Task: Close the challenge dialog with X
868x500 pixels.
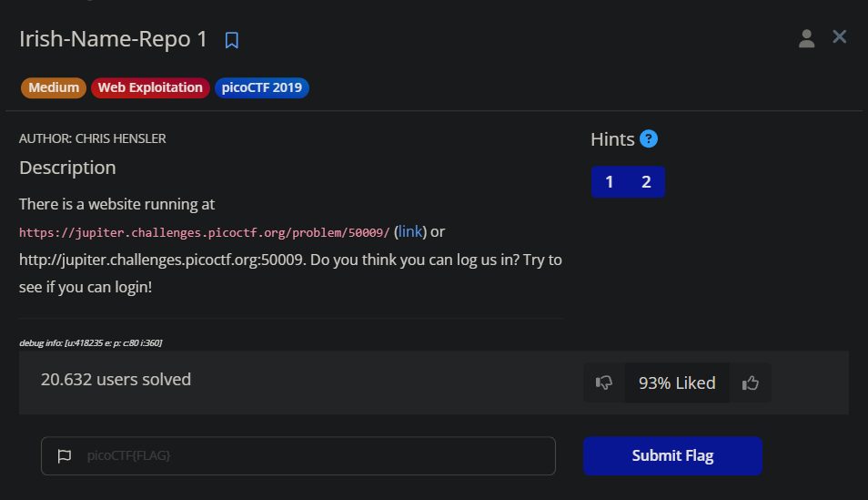Action: tap(840, 36)
